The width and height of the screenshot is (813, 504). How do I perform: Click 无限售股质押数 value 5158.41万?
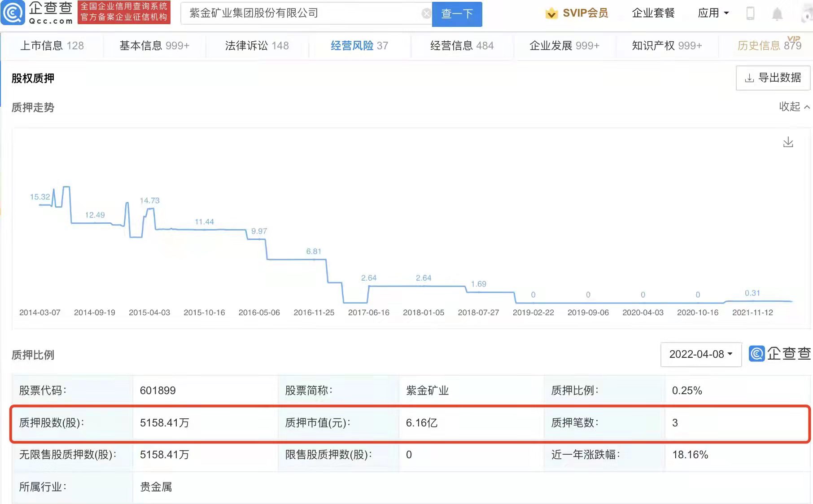(165, 455)
